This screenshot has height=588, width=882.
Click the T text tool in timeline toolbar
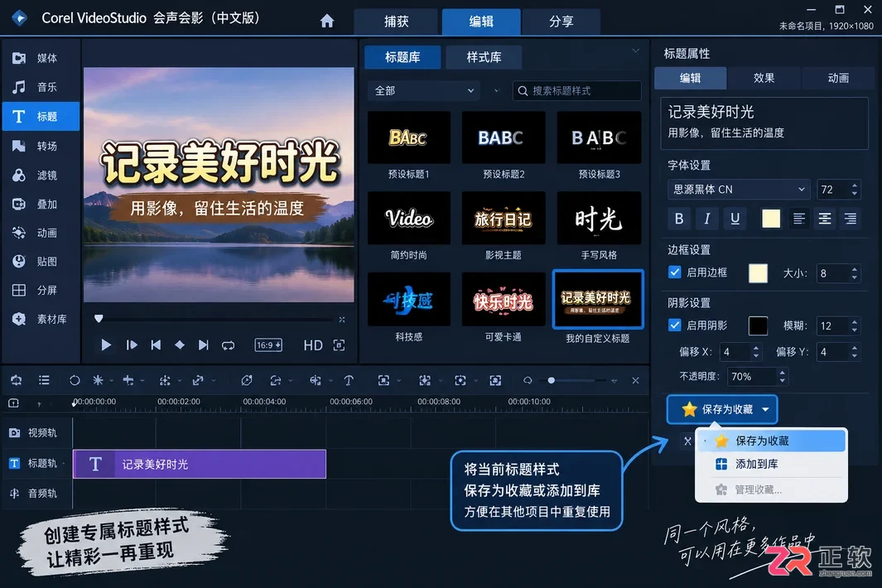point(349,381)
